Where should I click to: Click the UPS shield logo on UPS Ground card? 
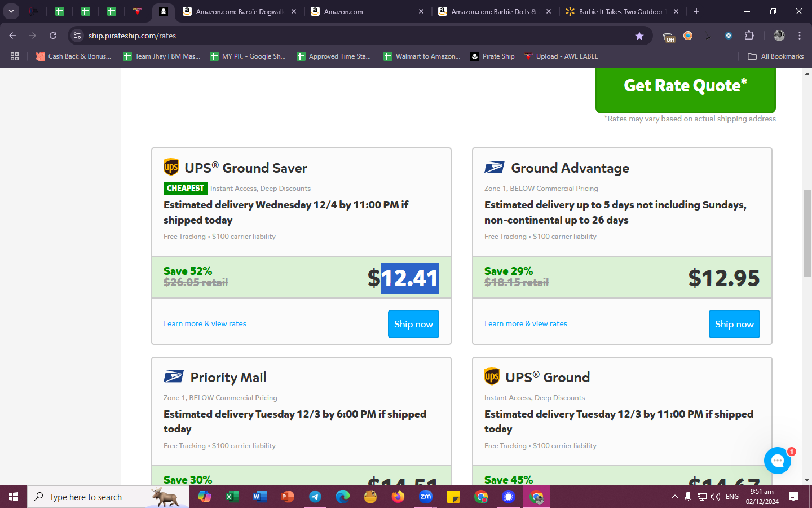click(x=492, y=376)
